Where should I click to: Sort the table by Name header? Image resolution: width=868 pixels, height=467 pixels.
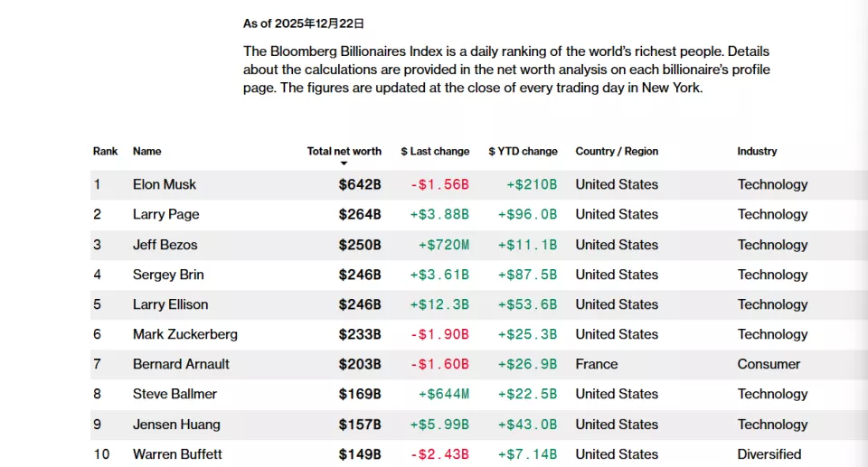point(146,151)
